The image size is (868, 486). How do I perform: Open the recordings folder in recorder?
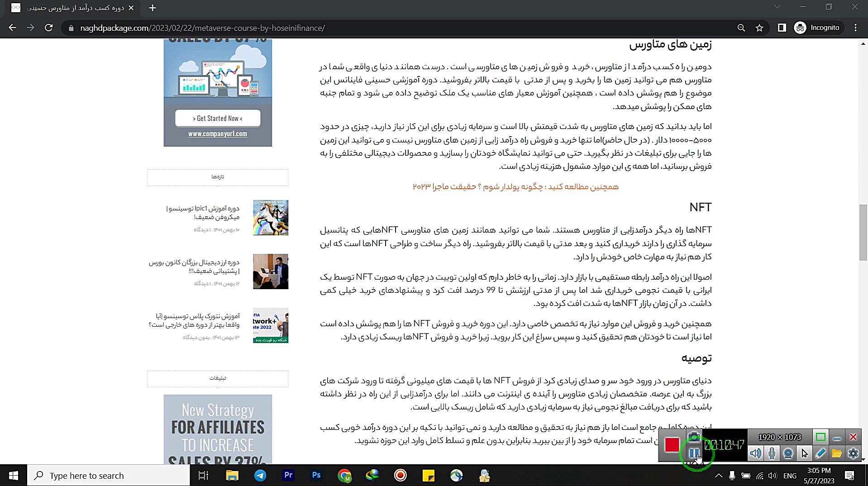click(837, 453)
